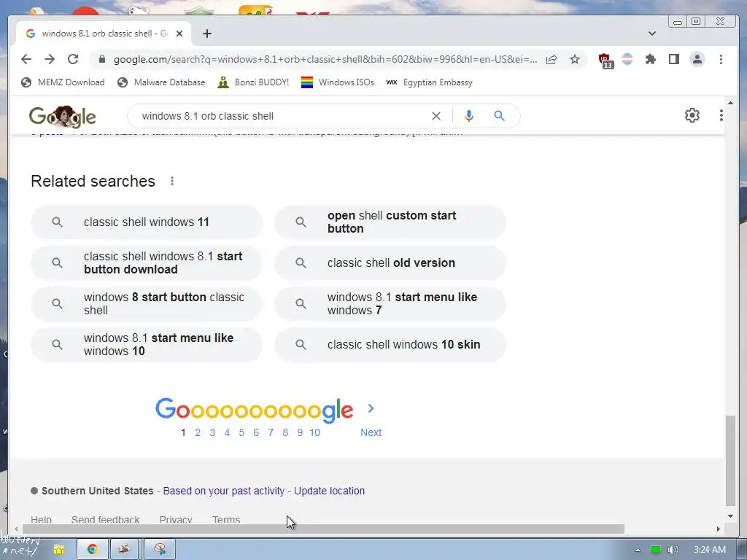Click the vertical scrollbar thumb
Screen dimensions: 747x560
[x=730, y=460]
